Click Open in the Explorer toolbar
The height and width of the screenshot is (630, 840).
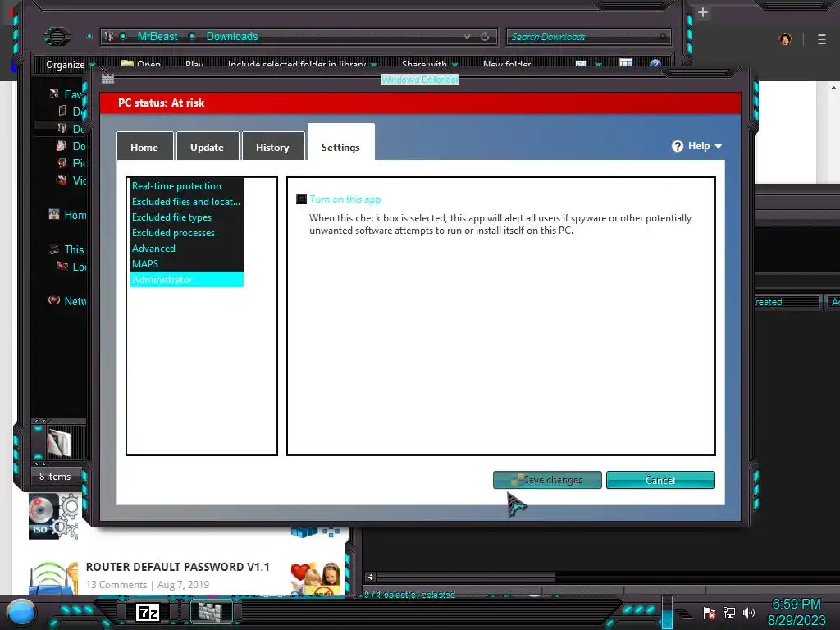click(141, 64)
